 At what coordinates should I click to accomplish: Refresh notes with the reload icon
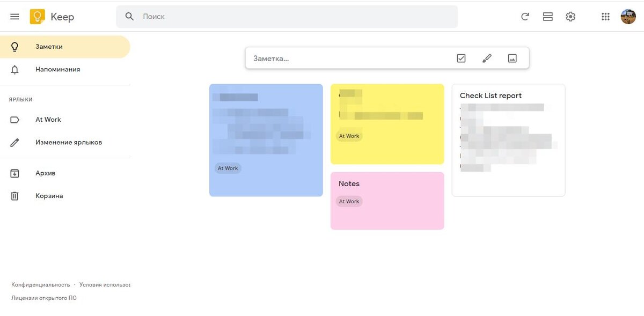[x=525, y=17]
